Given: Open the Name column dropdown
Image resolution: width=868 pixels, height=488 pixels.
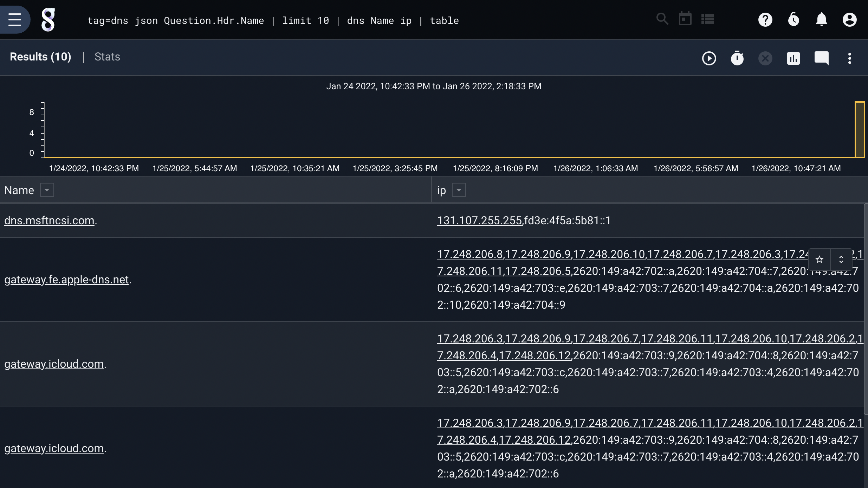Looking at the screenshot, I should coord(47,190).
